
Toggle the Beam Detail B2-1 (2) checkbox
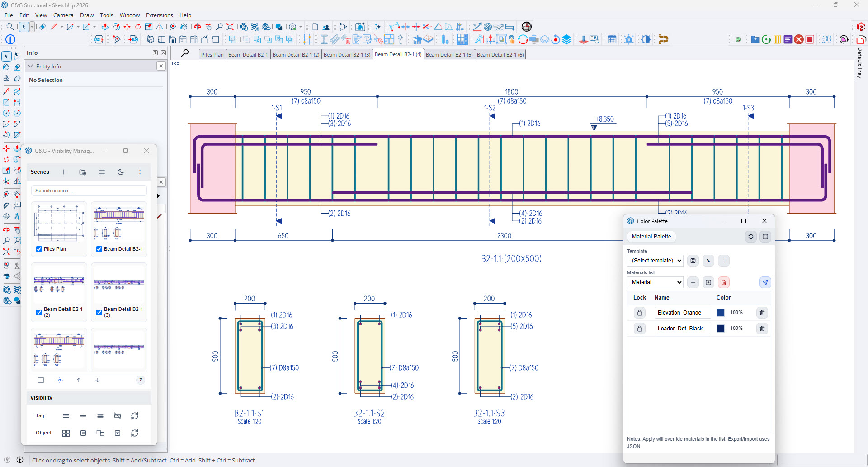point(39,312)
